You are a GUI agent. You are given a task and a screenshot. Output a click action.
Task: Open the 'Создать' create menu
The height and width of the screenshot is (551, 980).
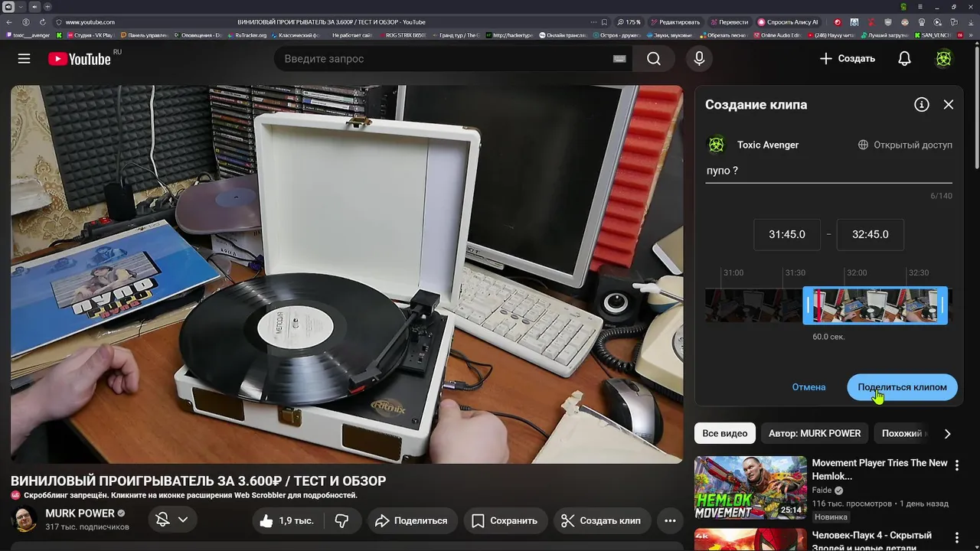point(847,59)
